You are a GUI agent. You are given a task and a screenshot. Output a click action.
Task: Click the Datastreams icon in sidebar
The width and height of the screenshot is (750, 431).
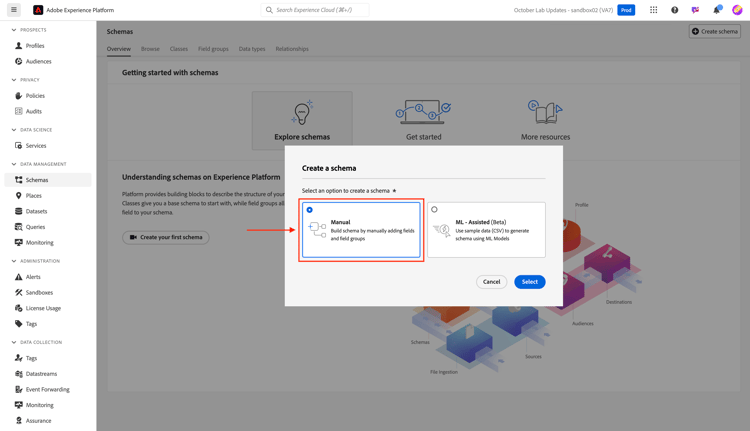pyautogui.click(x=19, y=374)
